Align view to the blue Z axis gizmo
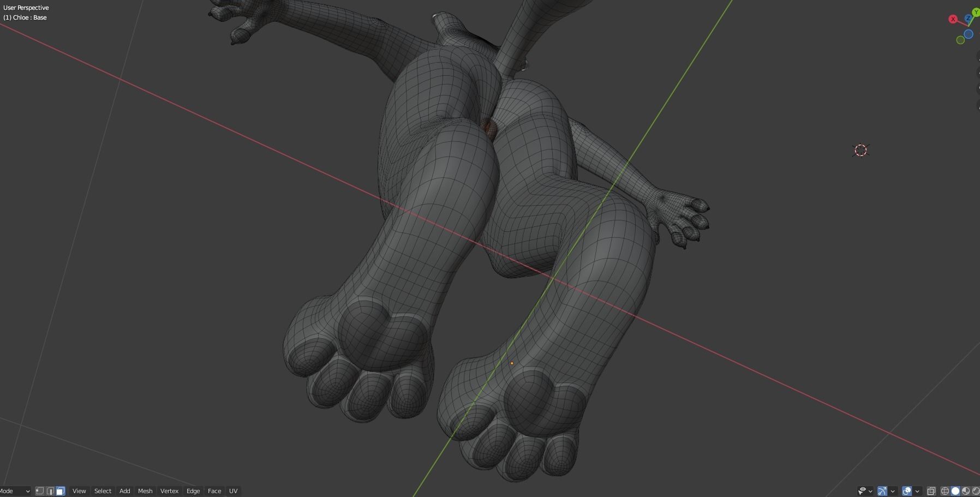This screenshot has height=497, width=980. [969, 18]
